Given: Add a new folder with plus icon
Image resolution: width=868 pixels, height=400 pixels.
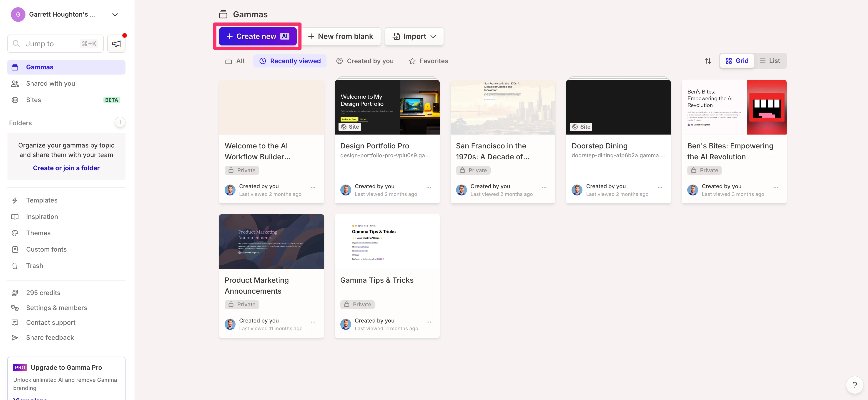Looking at the screenshot, I should pyautogui.click(x=120, y=122).
